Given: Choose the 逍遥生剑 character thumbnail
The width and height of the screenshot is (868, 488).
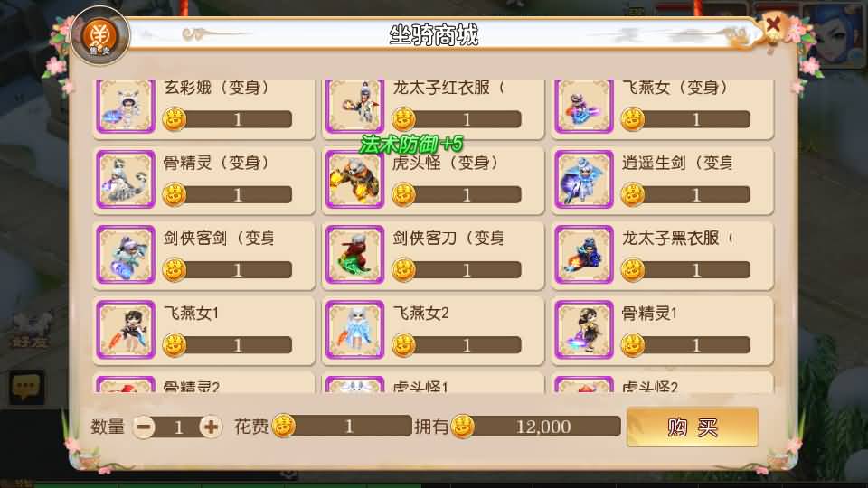Looking at the screenshot, I should pyautogui.click(x=584, y=179).
